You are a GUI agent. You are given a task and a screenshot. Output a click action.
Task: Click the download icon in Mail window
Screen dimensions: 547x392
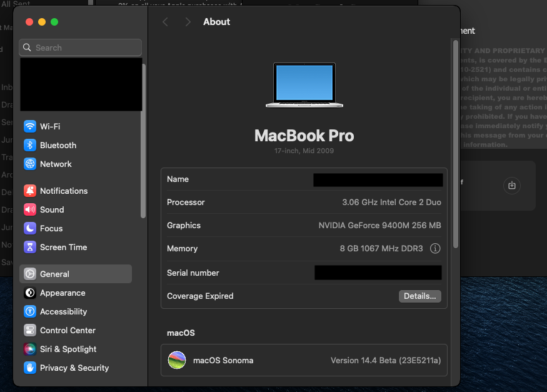click(x=512, y=185)
